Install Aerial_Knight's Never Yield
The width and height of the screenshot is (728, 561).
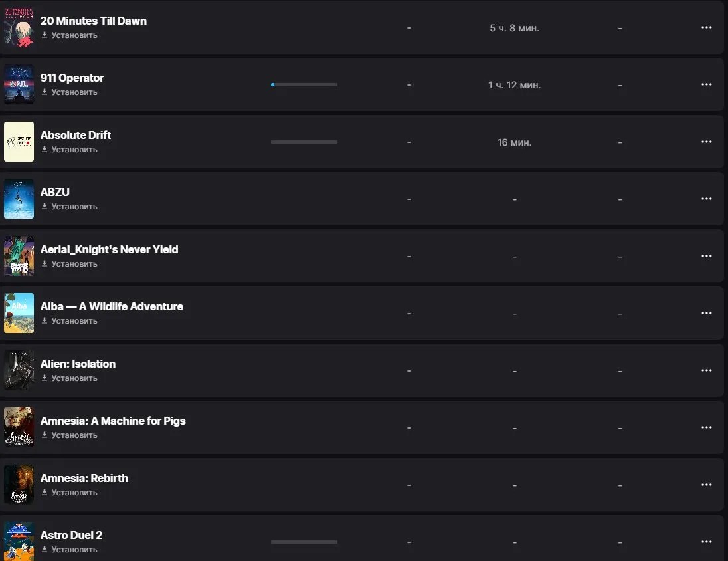coord(70,263)
